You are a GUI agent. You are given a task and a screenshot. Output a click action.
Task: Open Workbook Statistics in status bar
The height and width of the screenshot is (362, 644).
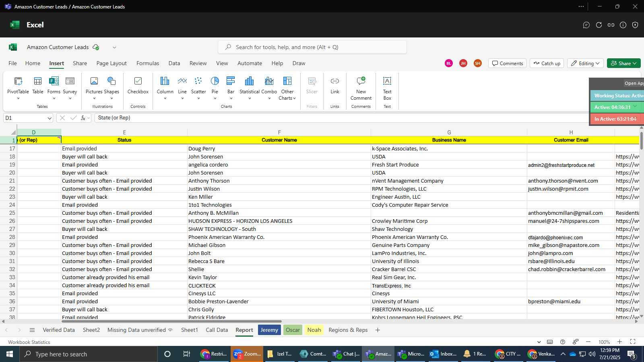[x=29, y=342]
